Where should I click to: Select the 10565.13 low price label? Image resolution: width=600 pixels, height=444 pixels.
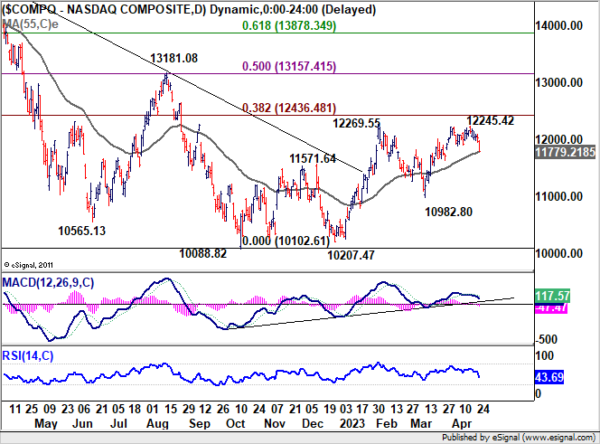point(82,231)
